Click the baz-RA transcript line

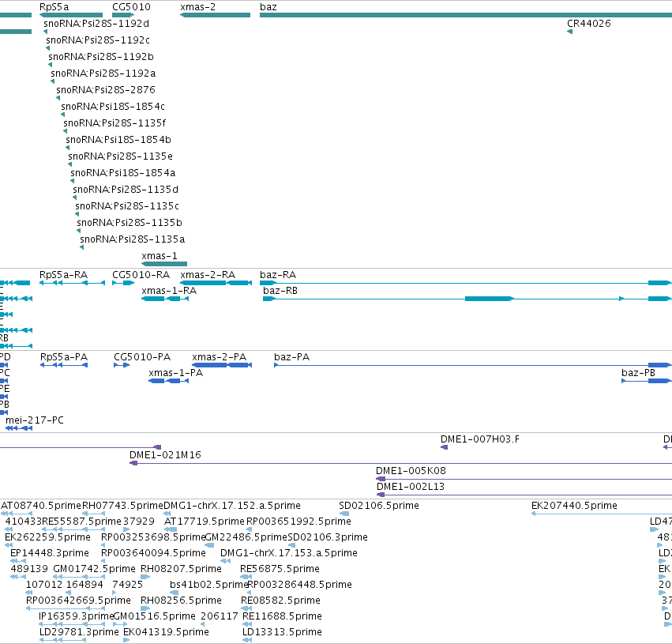(x=466, y=283)
